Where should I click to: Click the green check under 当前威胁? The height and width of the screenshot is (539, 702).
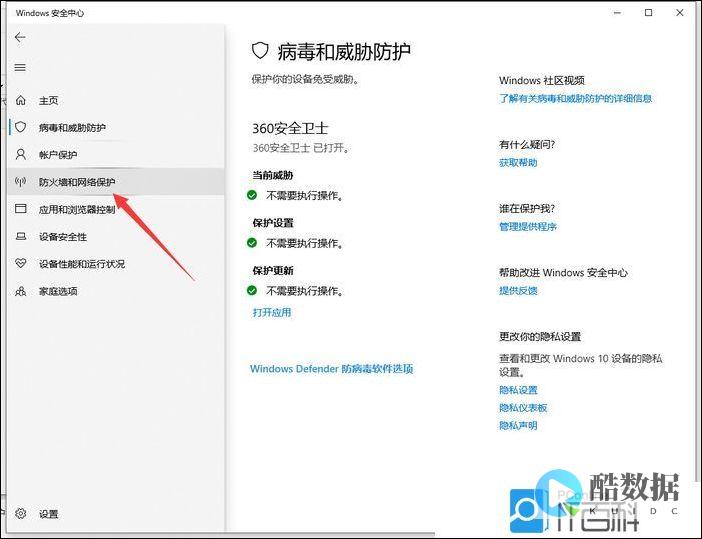[252, 195]
